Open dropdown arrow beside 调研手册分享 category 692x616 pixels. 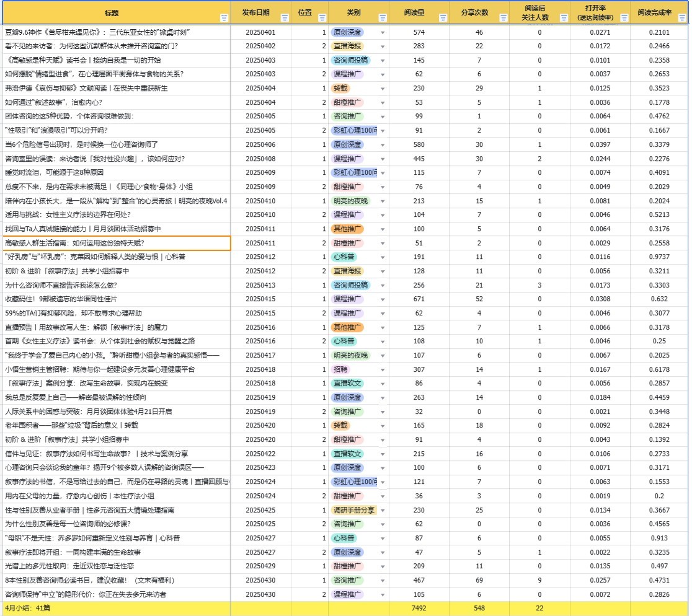point(383,510)
